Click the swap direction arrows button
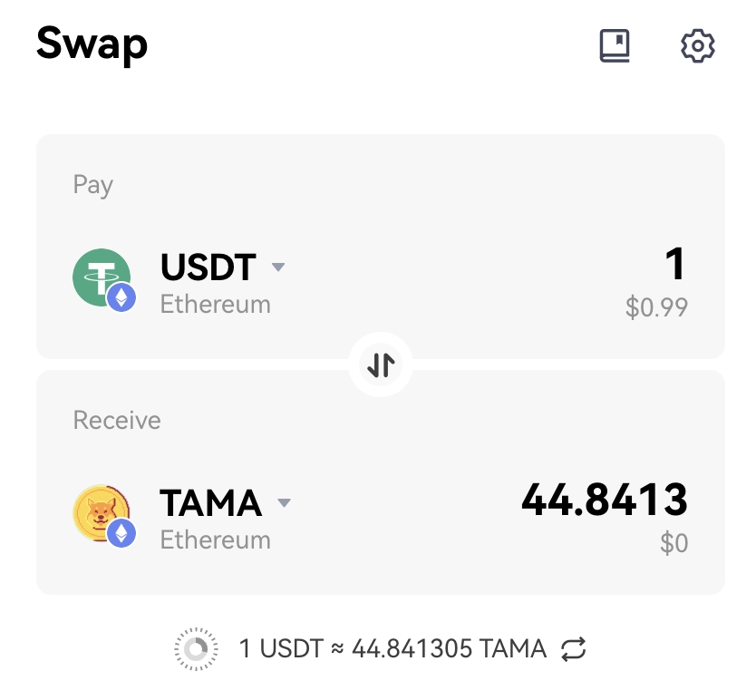756x700 pixels. point(381,365)
